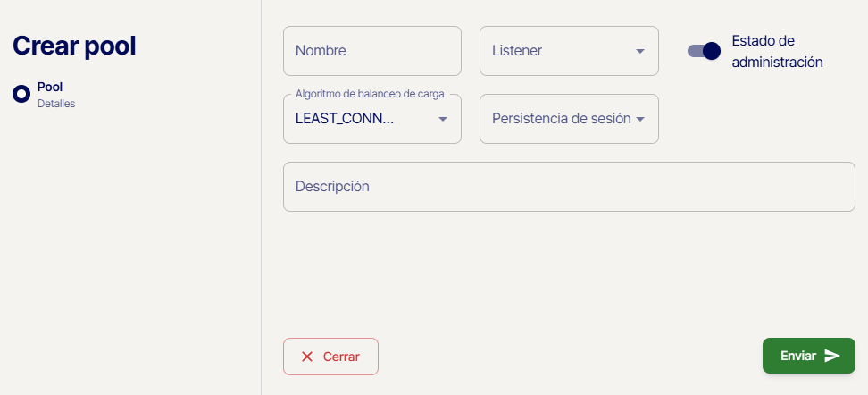Select the Pool step in sidebar
Screen dimensions: 868x395
(50, 88)
